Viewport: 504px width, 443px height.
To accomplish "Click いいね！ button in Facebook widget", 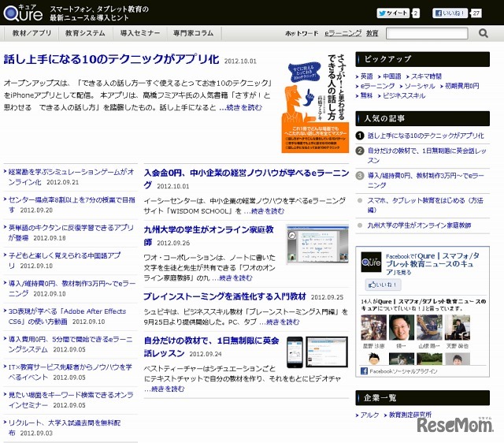I will tap(383, 285).
